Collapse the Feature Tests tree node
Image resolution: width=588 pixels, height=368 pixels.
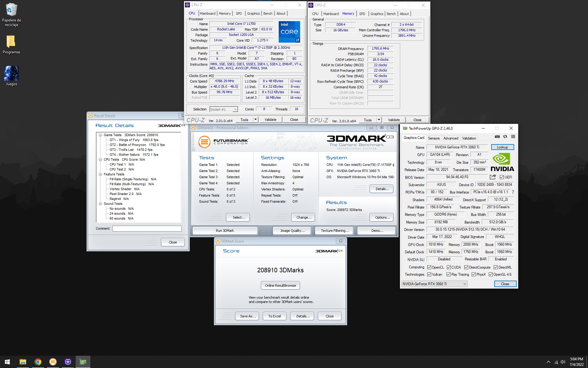[x=100, y=174]
